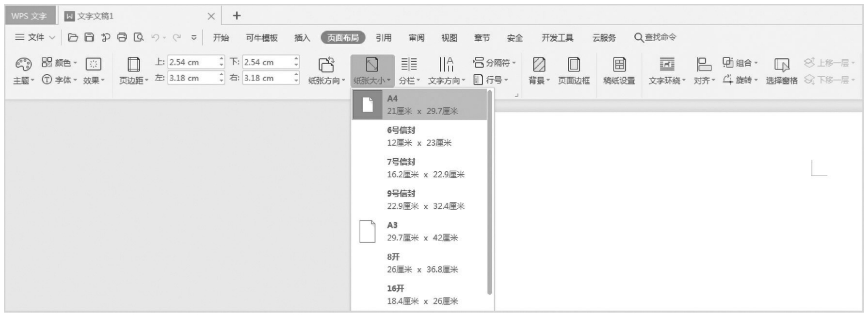Click the redo icon
868x316 pixels.
177,37
